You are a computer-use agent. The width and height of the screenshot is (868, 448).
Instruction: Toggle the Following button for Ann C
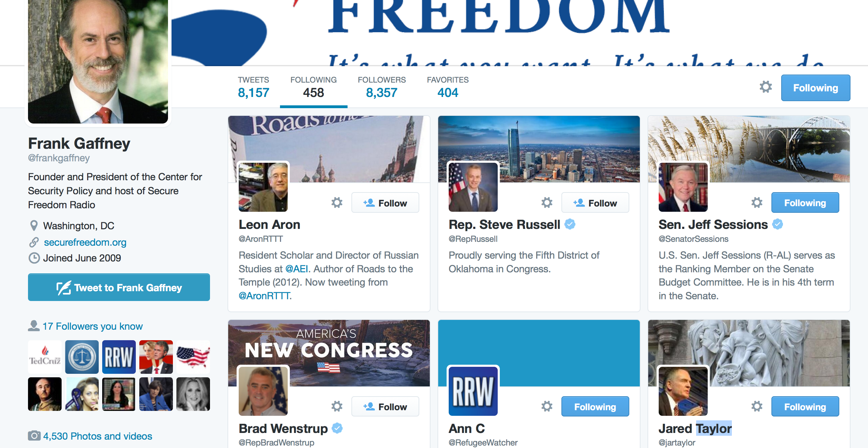pos(595,407)
